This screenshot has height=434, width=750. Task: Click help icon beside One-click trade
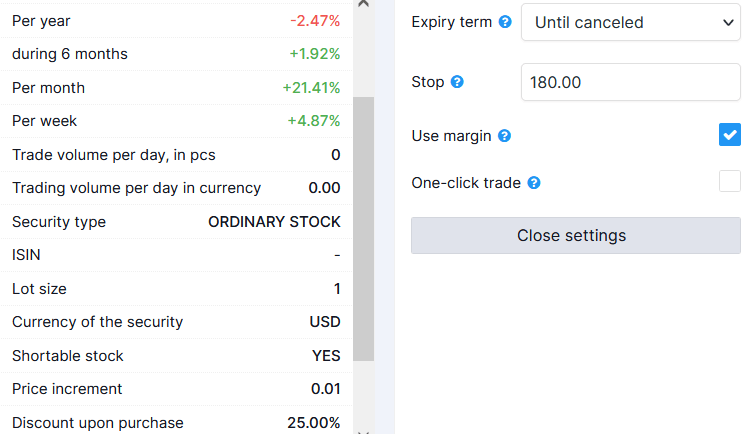pyautogui.click(x=534, y=183)
